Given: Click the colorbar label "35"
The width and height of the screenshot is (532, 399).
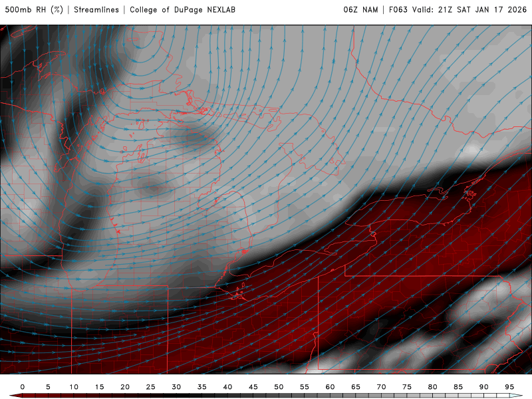Looking at the screenshot, I should [202, 387].
